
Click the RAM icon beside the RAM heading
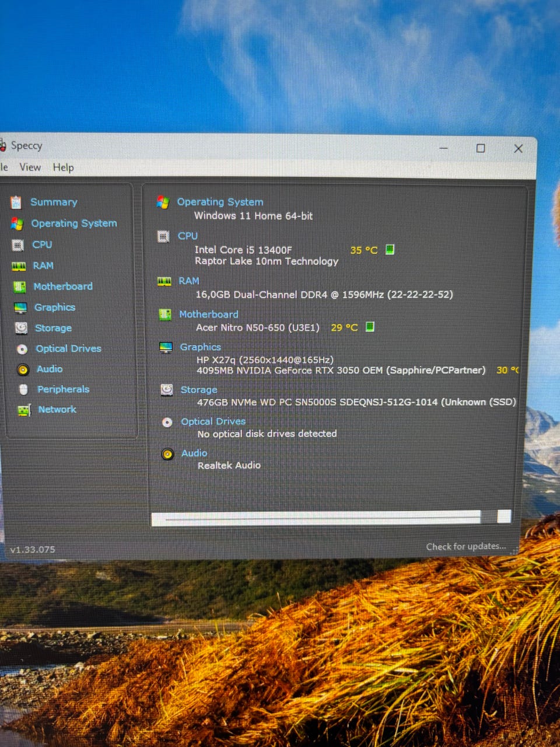pos(164,281)
